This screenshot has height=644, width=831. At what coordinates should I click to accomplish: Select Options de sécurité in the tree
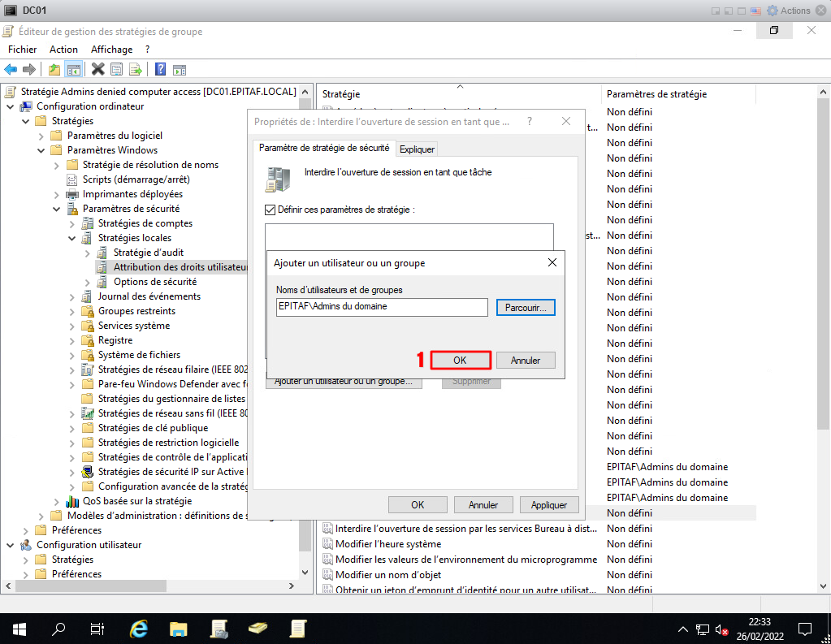pos(154,282)
